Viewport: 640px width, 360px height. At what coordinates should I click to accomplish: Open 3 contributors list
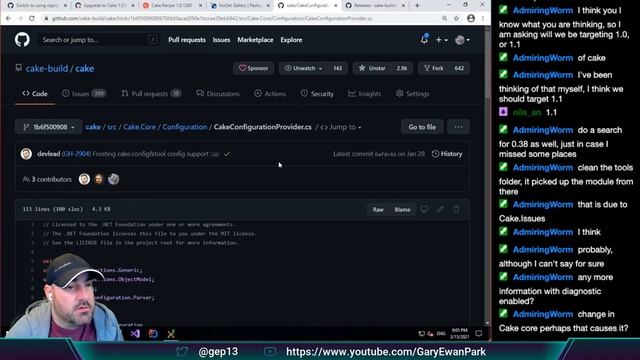point(47,179)
